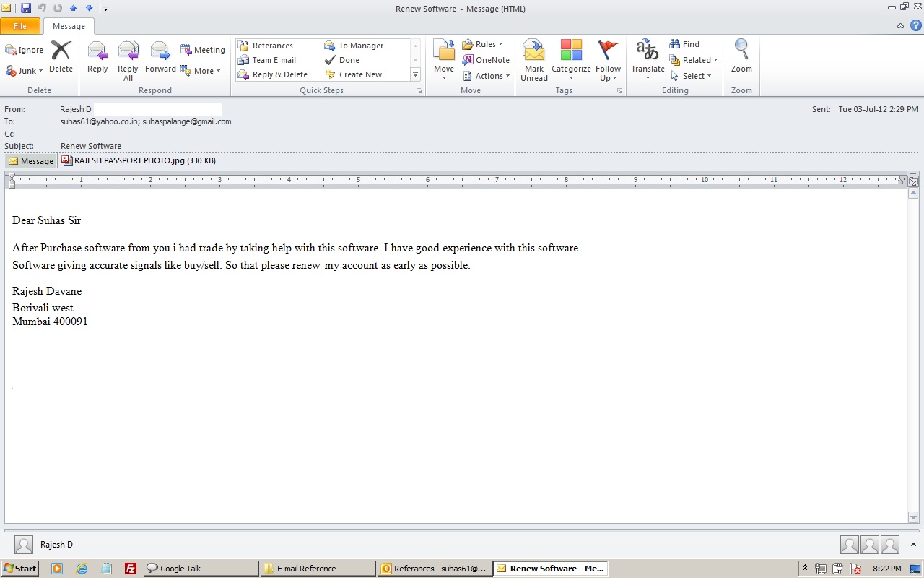Screen dimensions: 924x578
Task: Launch Internet Explorer from the quick launch
Action: coord(82,569)
